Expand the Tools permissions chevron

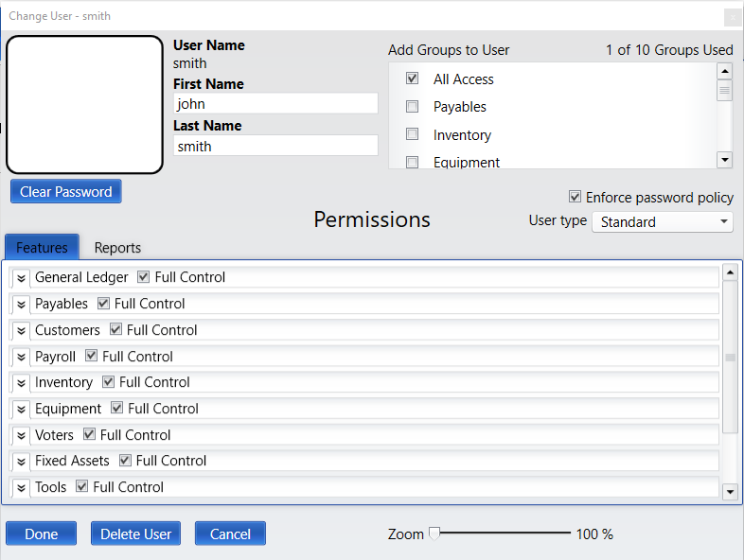[x=21, y=487]
